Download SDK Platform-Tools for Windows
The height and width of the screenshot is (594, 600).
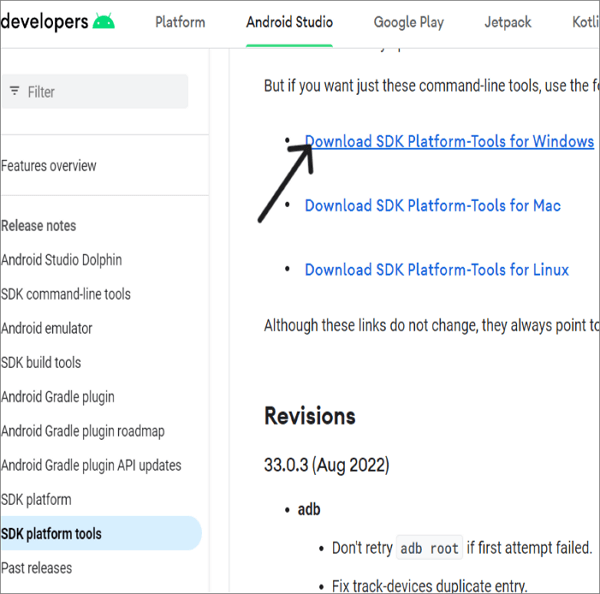(x=449, y=142)
